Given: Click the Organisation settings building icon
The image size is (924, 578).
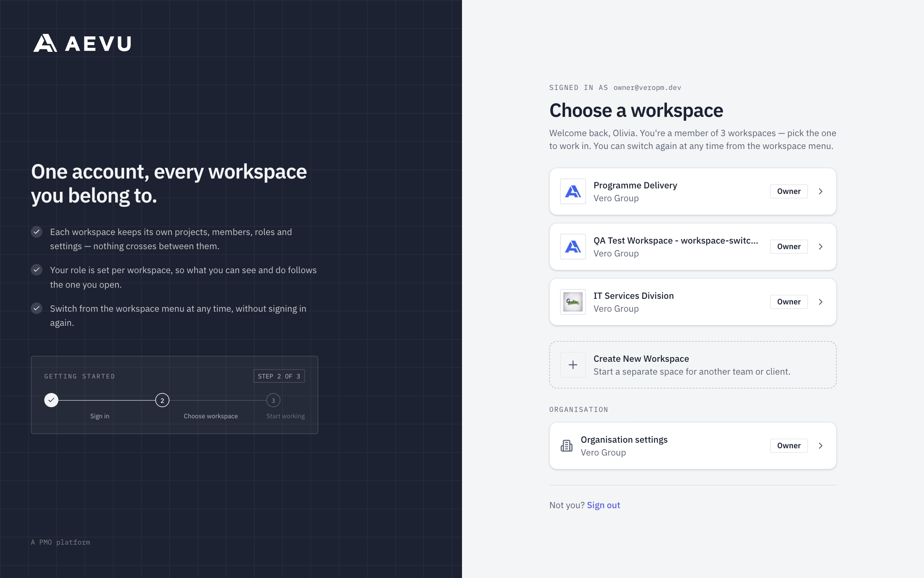Looking at the screenshot, I should (566, 446).
